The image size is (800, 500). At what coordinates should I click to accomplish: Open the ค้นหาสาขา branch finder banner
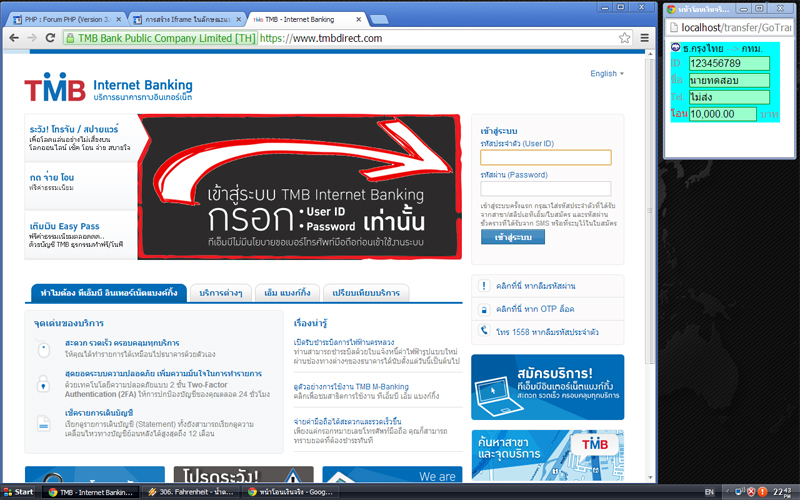pos(547,456)
